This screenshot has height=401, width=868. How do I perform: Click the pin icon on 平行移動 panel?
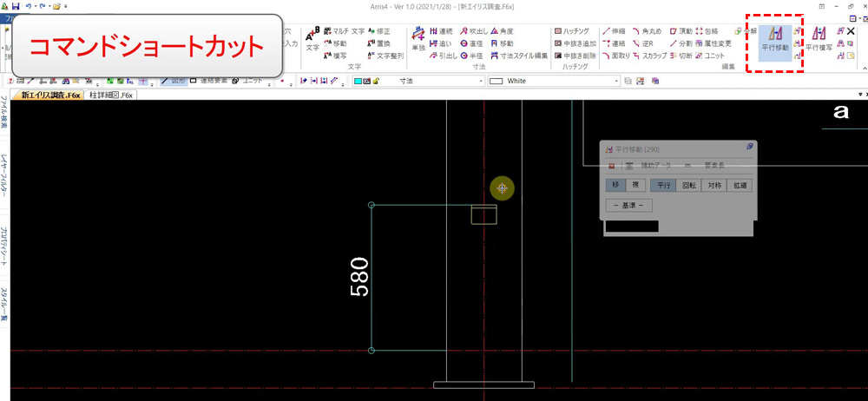749,148
